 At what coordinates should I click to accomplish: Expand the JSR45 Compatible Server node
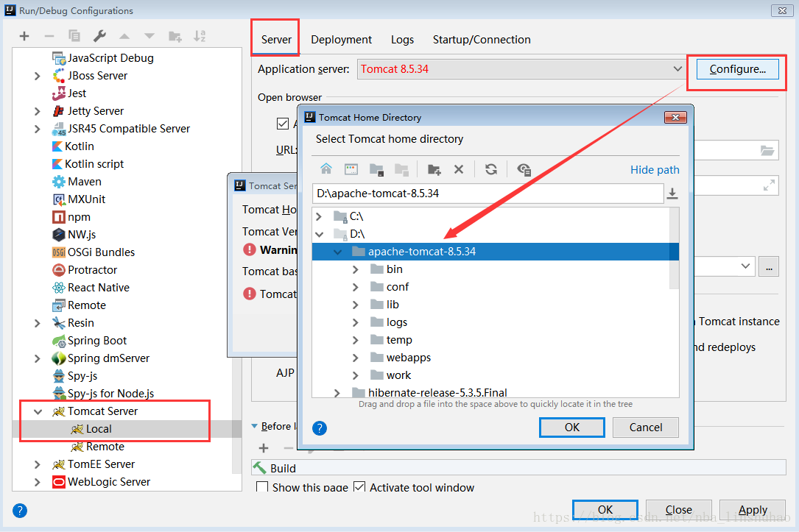click(x=38, y=129)
